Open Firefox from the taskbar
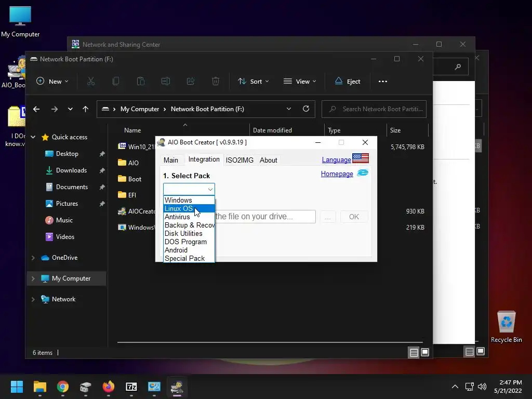Viewport: 532px width, 399px height. (x=108, y=387)
